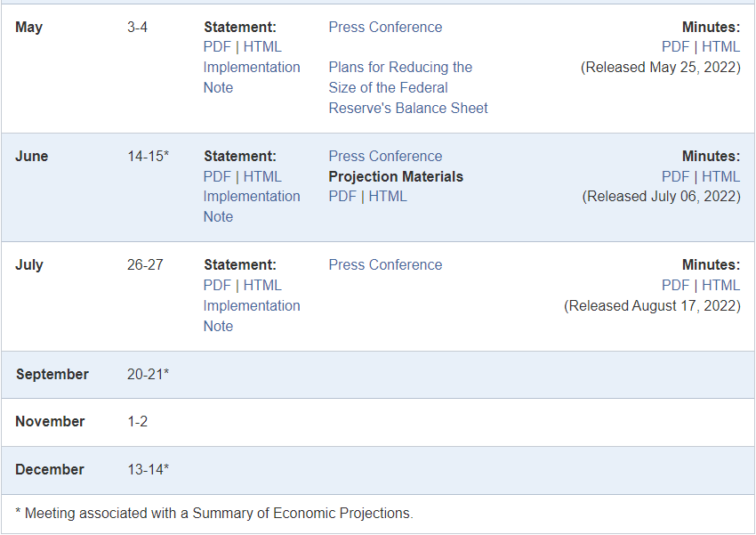Open the May minutes PDF link

click(675, 47)
